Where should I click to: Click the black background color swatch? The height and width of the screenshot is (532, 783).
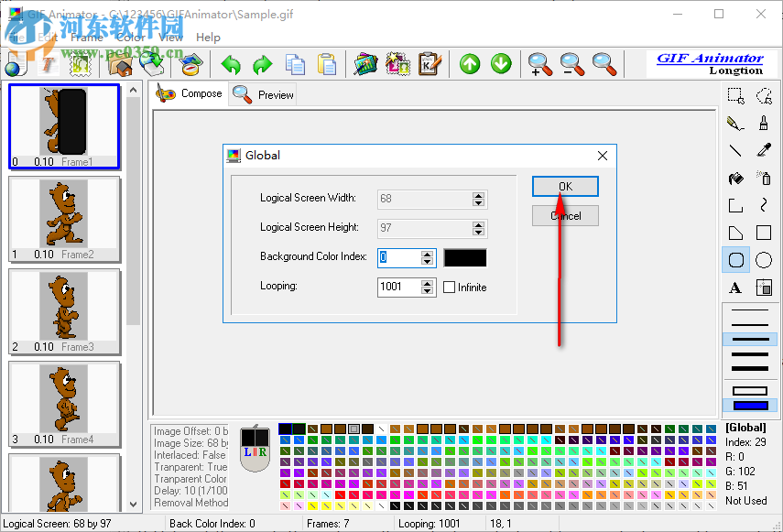tap(465, 257)
